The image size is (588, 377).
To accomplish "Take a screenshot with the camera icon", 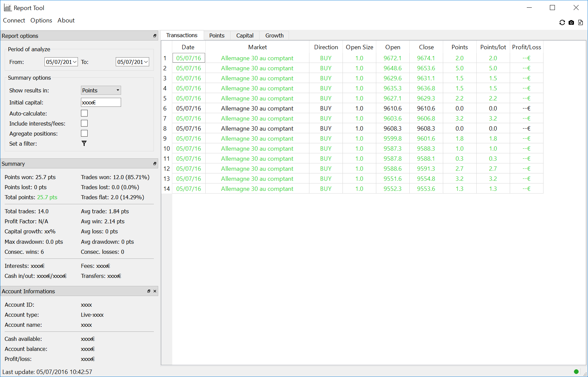I will tap(571, 22).
